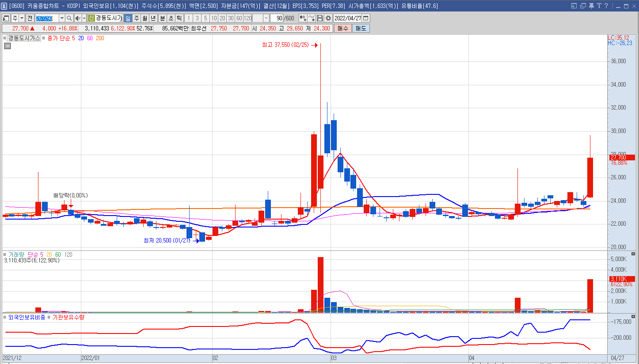Toggle the left sidebar panel icon
639x364 pixels.
point(6,18)
